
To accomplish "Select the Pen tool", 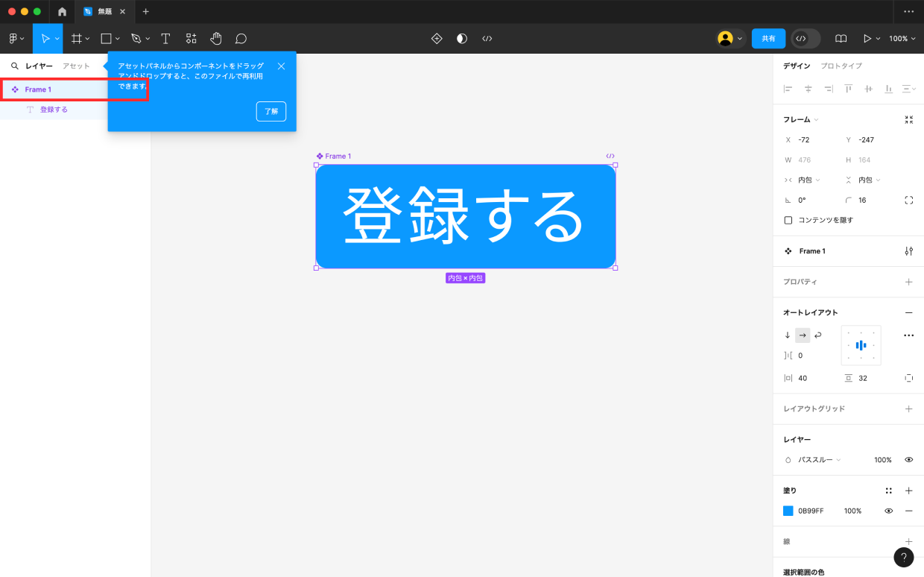I will point(136,38).
